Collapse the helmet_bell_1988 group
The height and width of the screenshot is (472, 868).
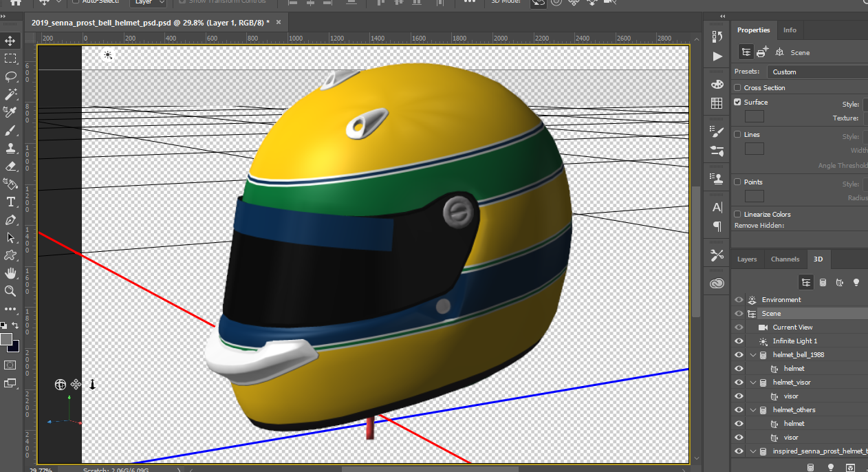click(752, 355)
